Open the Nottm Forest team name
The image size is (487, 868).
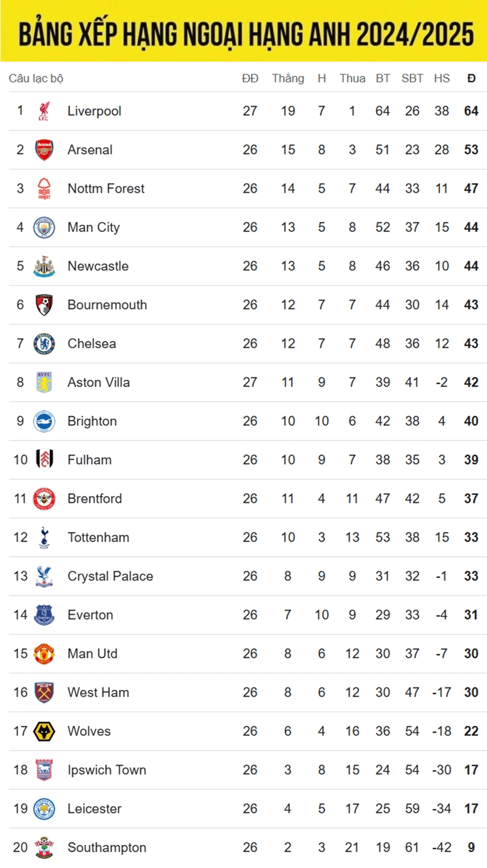click(x=106, y=189)
